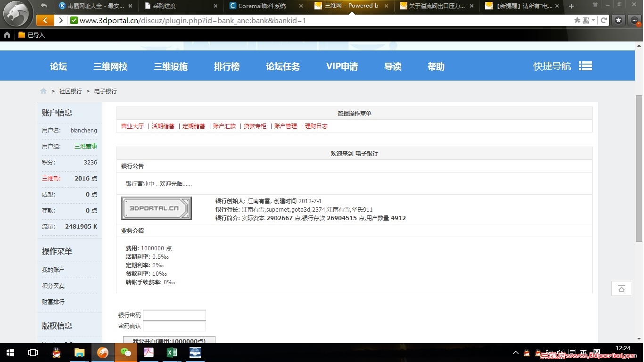The height and width of the screenshot is (362, 644).
Task: Click the browser address bar URL
Action: (193, 20)
